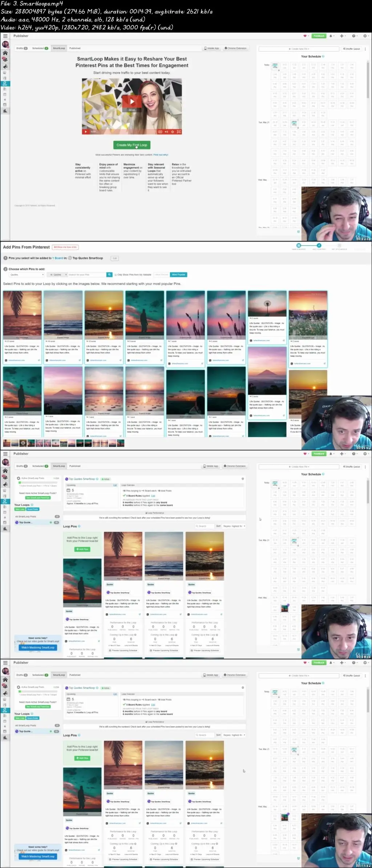The image size is (372, 868).
Task: Click Your Schedule info icon in top frame
Action: (x=323, y=57)
